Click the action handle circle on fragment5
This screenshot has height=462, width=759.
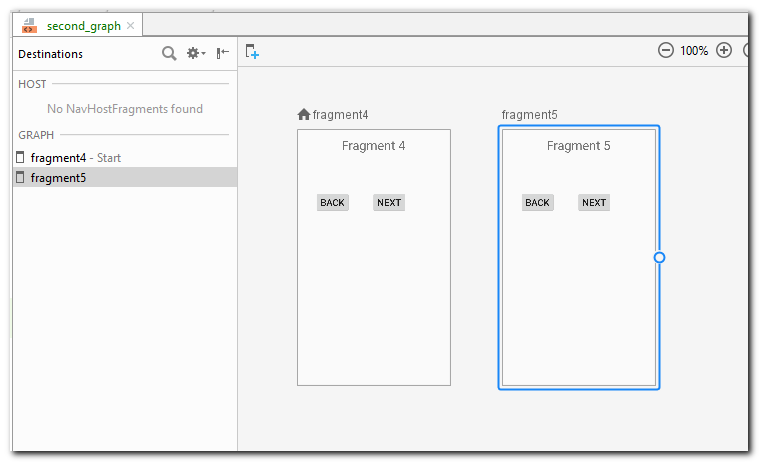coord(659,257)
